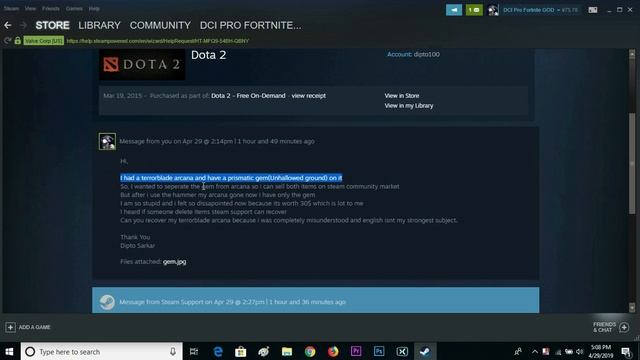Open Task View on the taskbar
Viewport: 640px width, 360px height.
point(194,351)
